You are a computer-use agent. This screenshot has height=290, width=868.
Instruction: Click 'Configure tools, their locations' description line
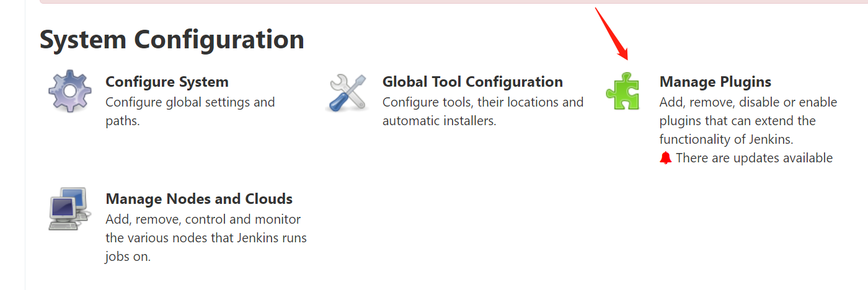(482, 102)
